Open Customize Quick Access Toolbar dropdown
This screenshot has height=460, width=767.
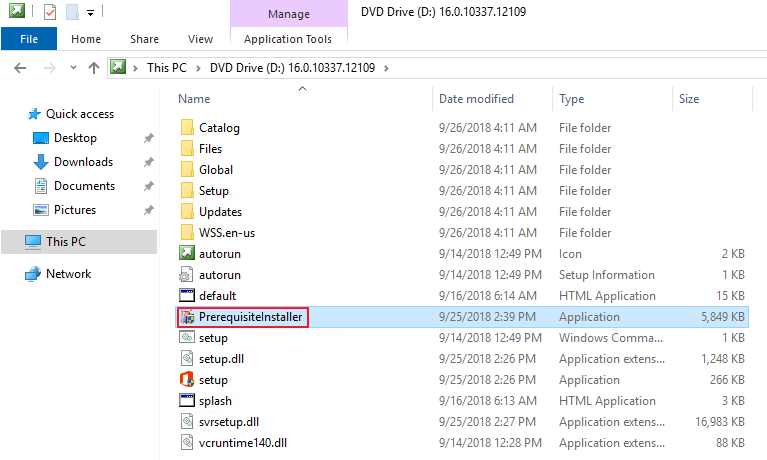coord(90,12)
